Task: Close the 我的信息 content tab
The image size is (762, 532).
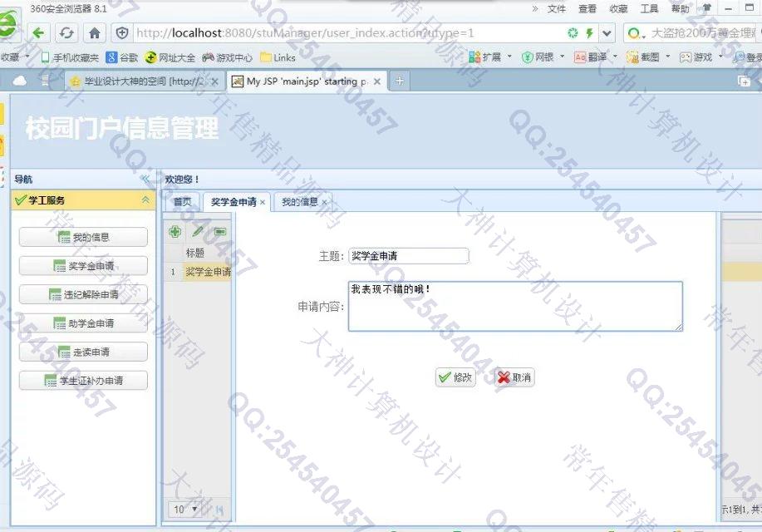Action: tap(324, 202)
